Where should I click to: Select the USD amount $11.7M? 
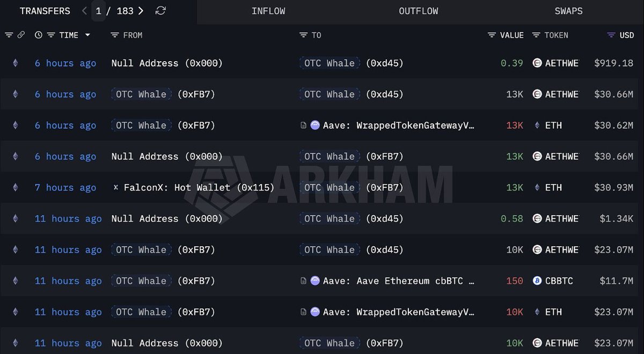617,281
